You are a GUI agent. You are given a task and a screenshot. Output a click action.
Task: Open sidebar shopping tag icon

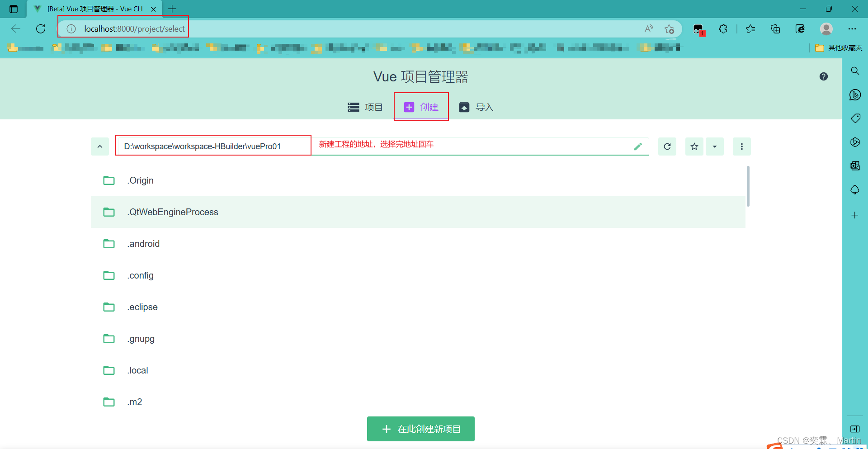coord(855,118)
